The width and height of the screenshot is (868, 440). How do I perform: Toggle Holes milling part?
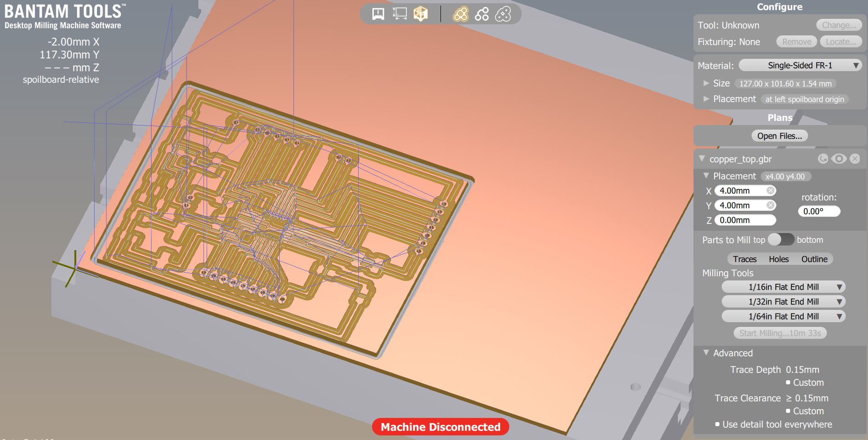(778, 259)
